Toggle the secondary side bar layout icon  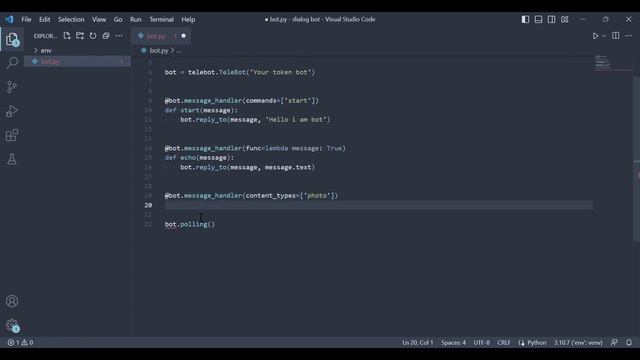pyautogui.click(x=551, y=19)
